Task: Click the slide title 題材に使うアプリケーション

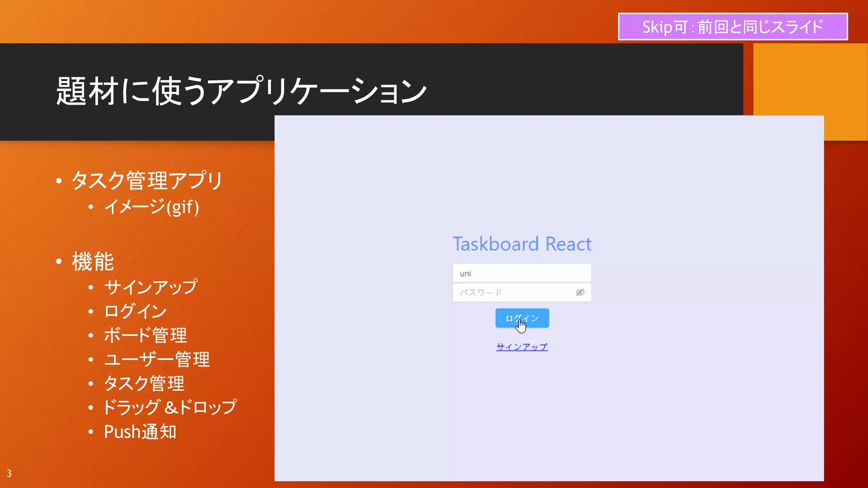Action: (241, 91)
